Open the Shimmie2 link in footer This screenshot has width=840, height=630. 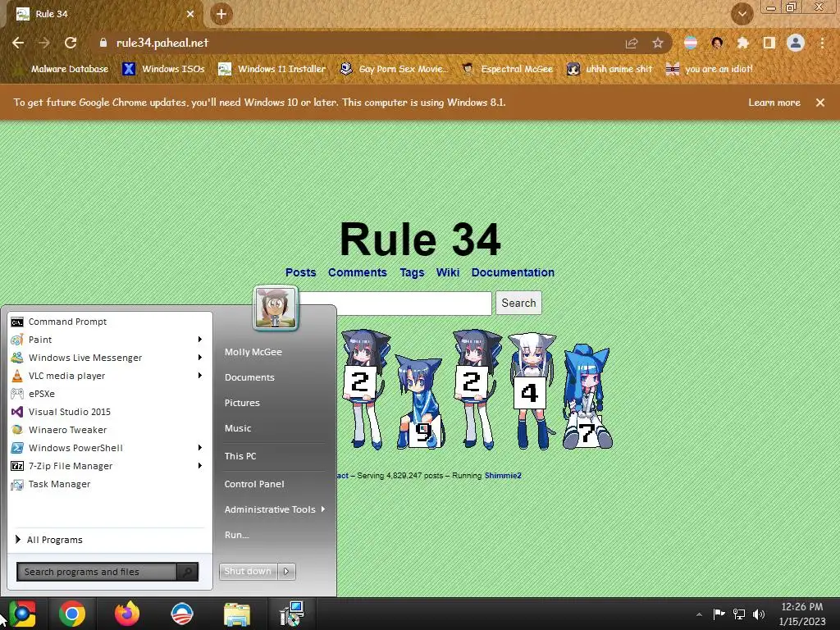503,475
